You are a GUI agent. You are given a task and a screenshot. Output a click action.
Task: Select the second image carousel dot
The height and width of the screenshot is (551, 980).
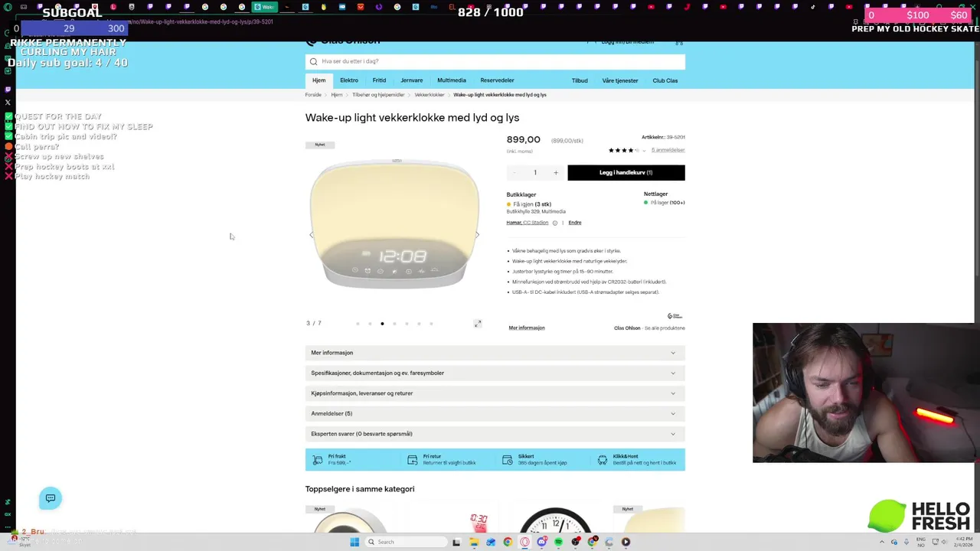tap(370, 324)
